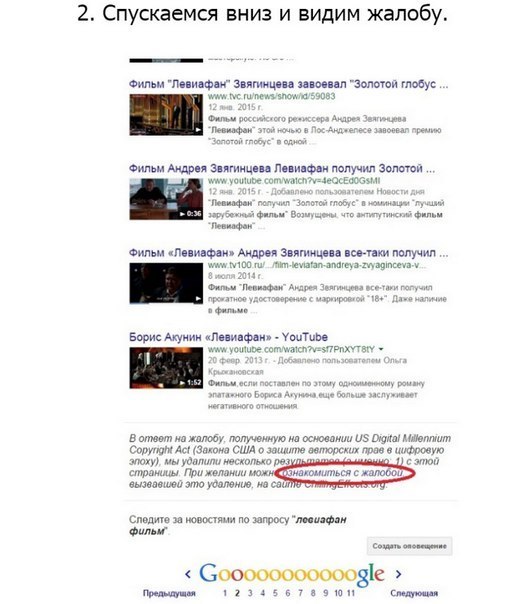Image resolution: width=517 pixels, height=604 pixels.
Task: Click the left chevron beside the Google logo
Action: 188,574
